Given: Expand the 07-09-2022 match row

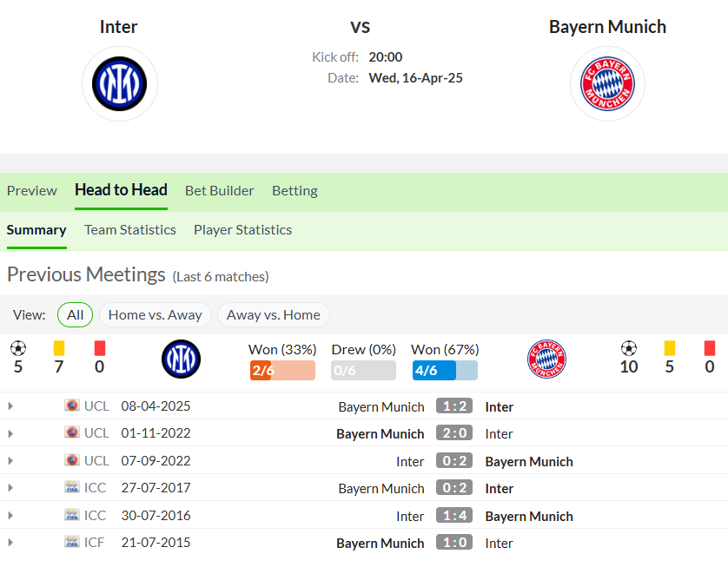Looking at the screenshot, I should coord(10,460).
